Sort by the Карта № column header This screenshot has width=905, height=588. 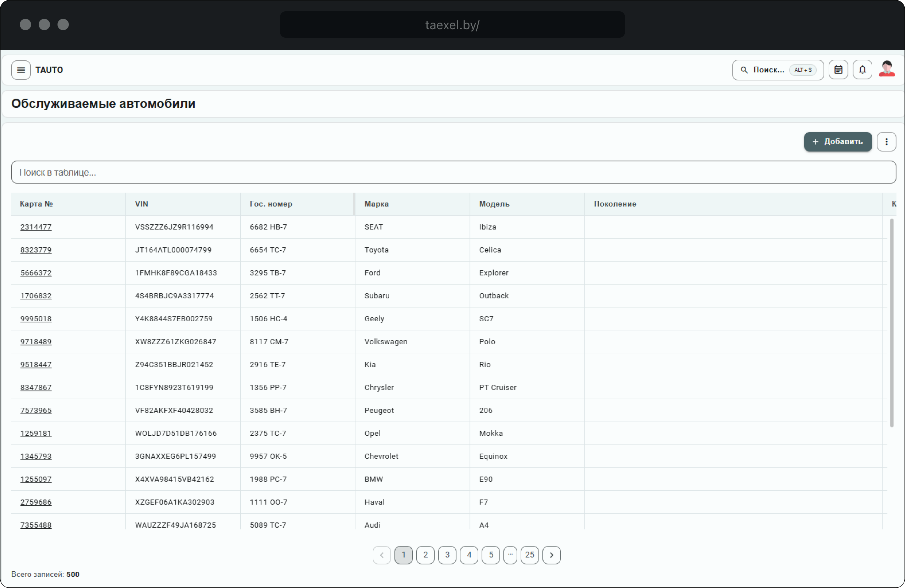point(36,204)
